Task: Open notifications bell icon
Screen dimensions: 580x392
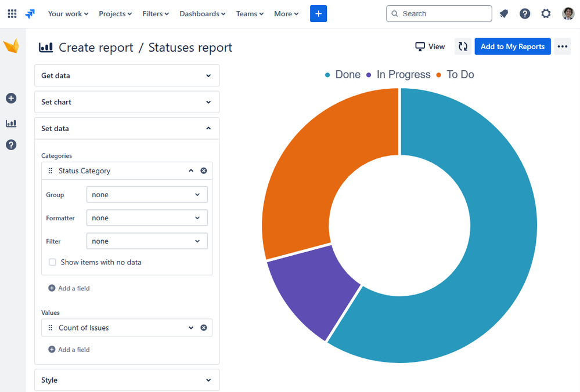Action: (x=504, y=14)
